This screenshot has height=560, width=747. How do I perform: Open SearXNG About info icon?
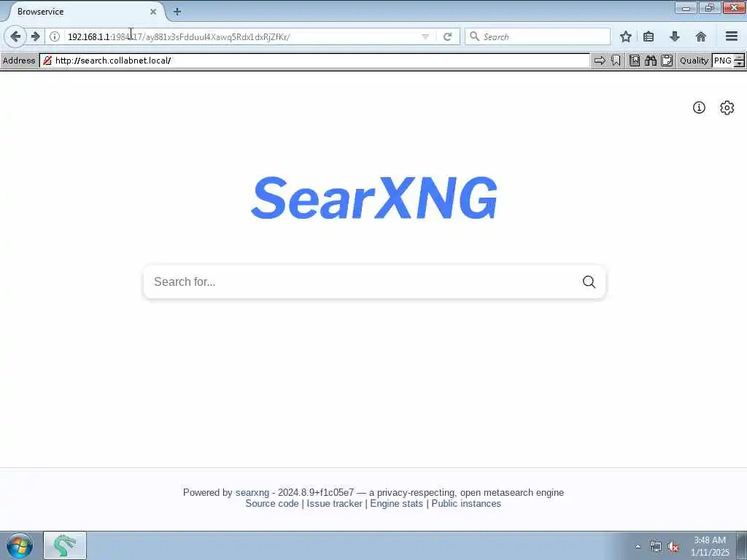coord(699,108)
